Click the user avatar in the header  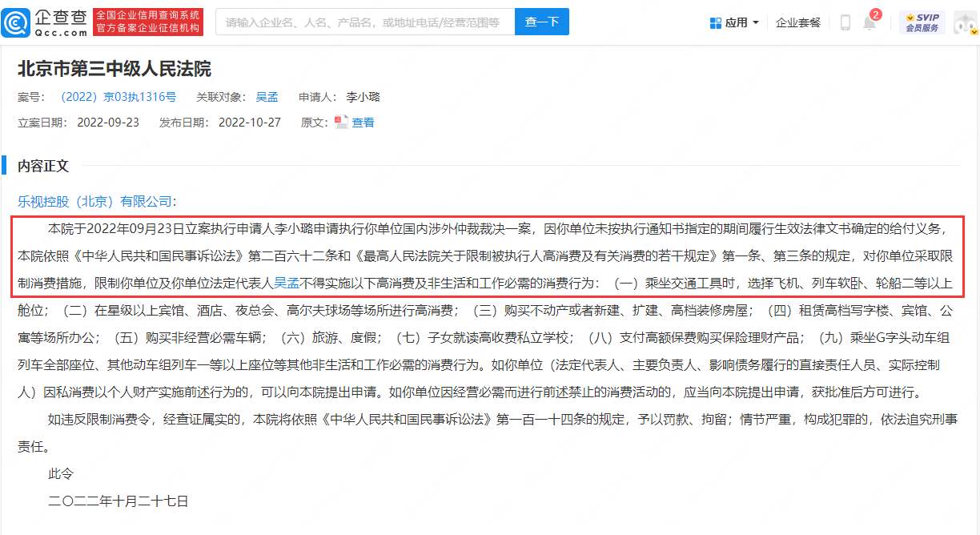click(966, 23)
